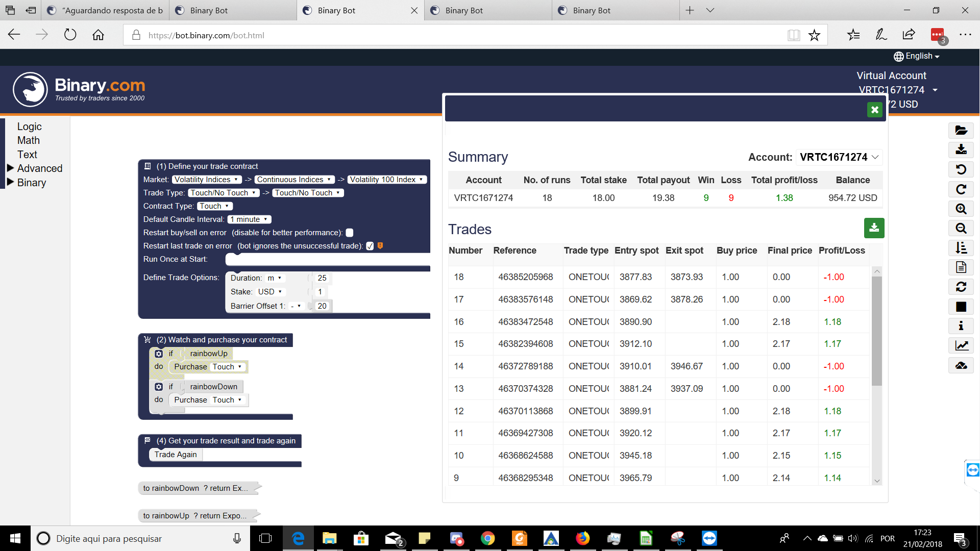980x551 pixels.
Task: Change Market from Volatility Indices
Action: pyautogui.click(x=207, y=179)
